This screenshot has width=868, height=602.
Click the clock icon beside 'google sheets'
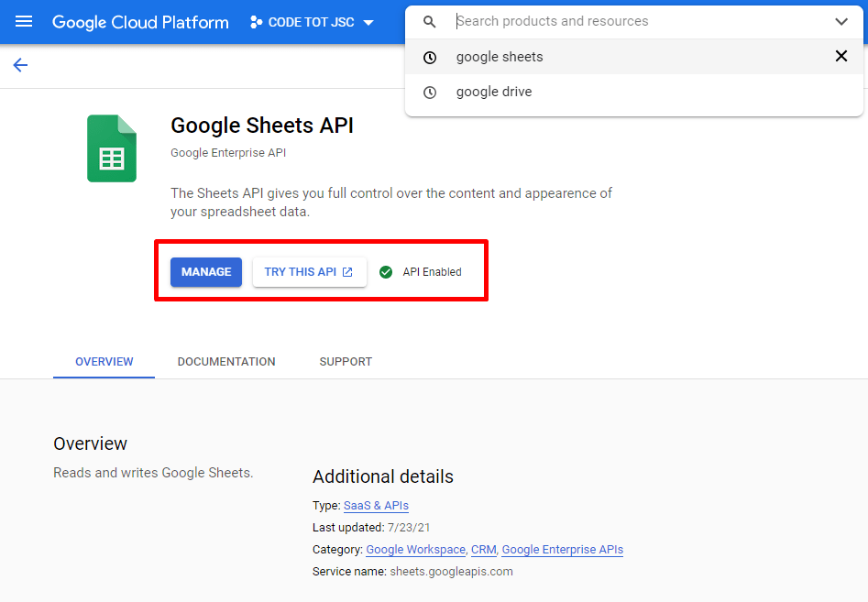click(430, 57)
